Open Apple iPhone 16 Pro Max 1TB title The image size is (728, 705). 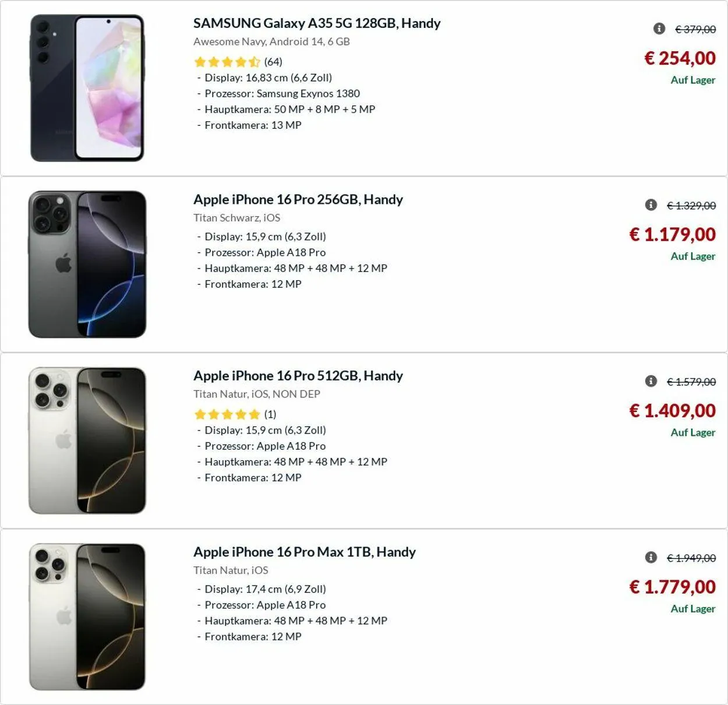[x=305, y=552]
